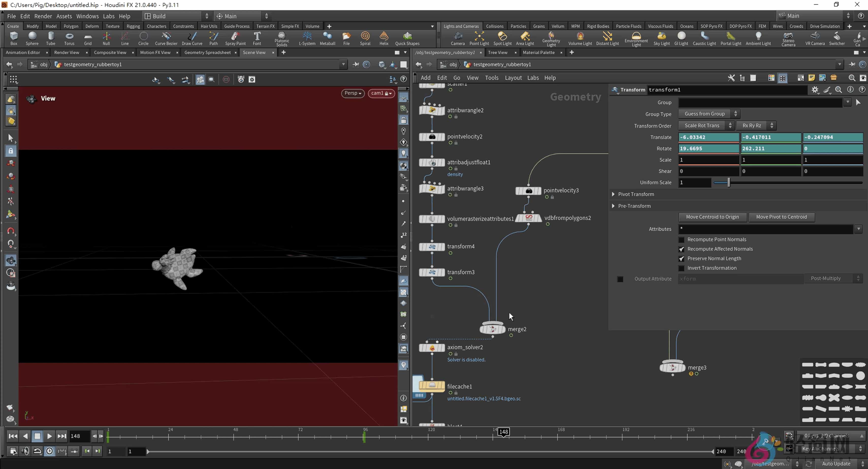
Task: Select the filecache1 node
Action: coord(432,386)
